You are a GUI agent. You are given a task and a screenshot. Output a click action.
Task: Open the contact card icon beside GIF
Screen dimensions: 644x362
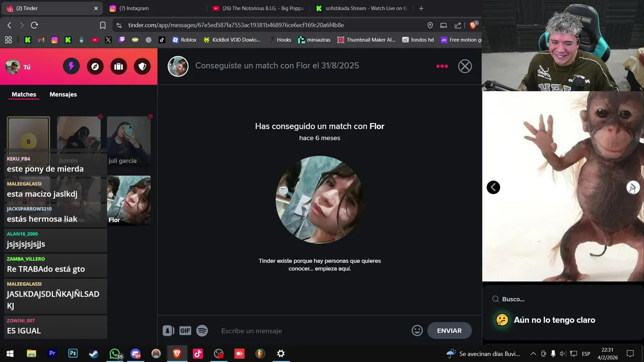[x=168, y=330]
